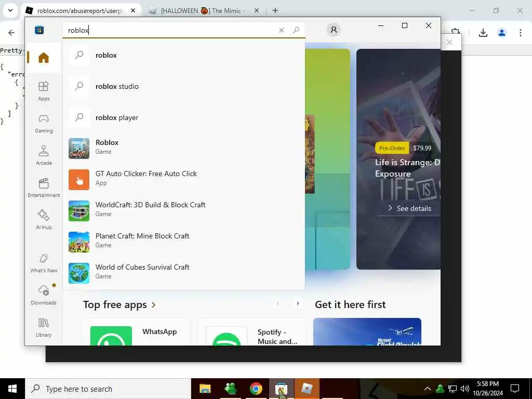Open the Roblox game result
Viewport: 532px width, 399px height.
tap(183, 148)
